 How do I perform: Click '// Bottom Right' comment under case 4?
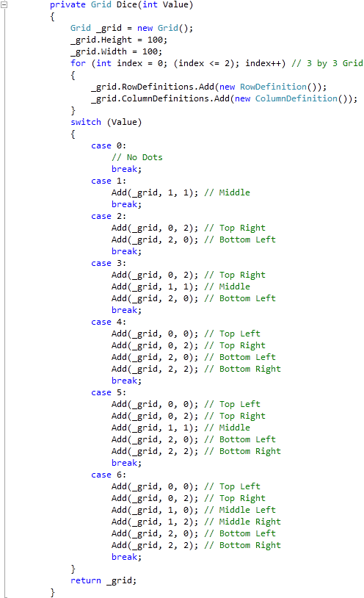(x=242, y=370)
